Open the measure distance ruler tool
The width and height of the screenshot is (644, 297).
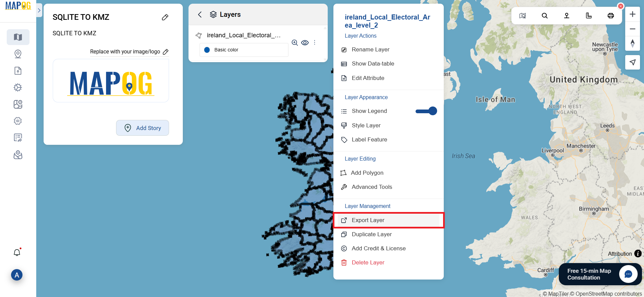(589, 15)
